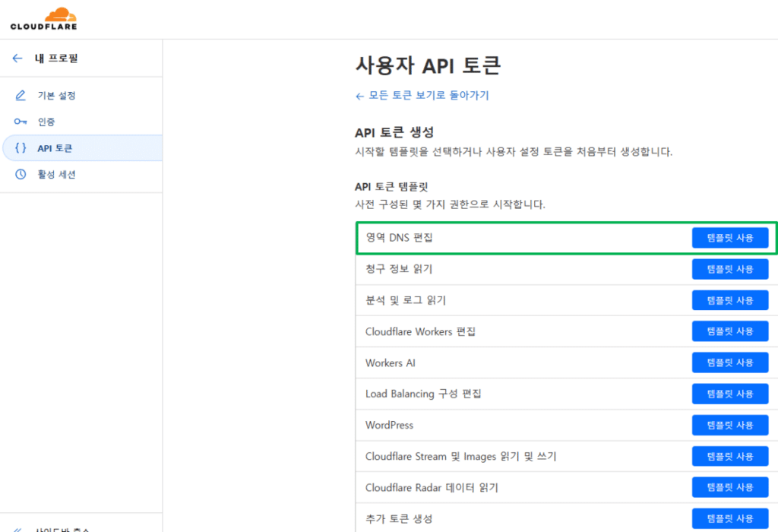Use template for WordPress
Viewport: 778px width, 532px height.
tap(730, 425)
